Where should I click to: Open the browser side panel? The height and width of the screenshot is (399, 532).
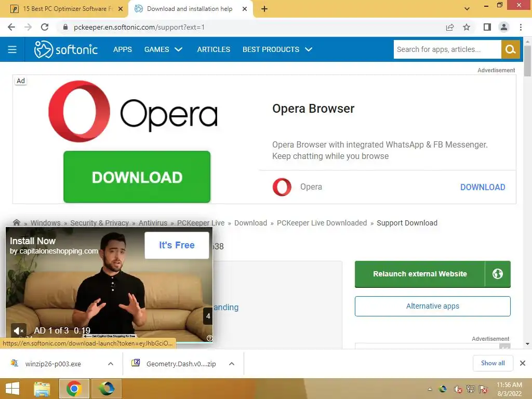487,27
